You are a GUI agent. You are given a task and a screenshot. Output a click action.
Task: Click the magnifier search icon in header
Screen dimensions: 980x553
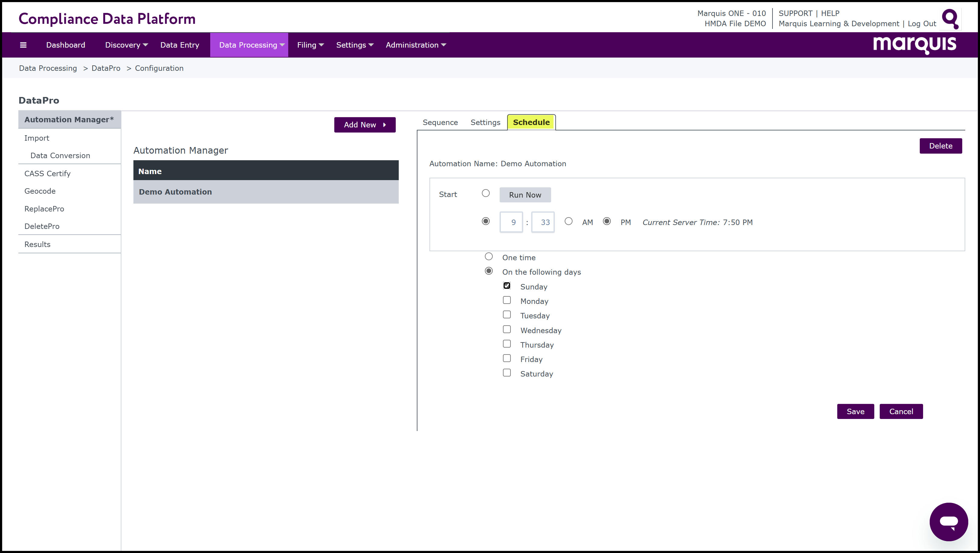[x=950, y=19]
